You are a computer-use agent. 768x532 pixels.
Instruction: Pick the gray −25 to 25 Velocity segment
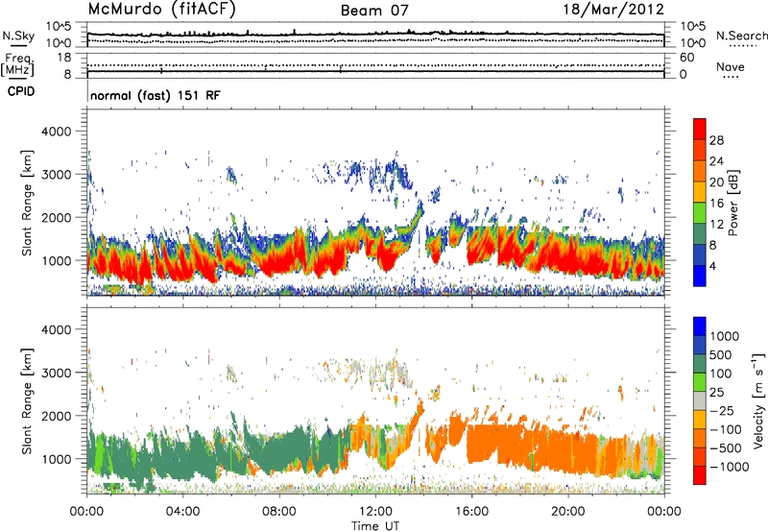coord(700,400)
